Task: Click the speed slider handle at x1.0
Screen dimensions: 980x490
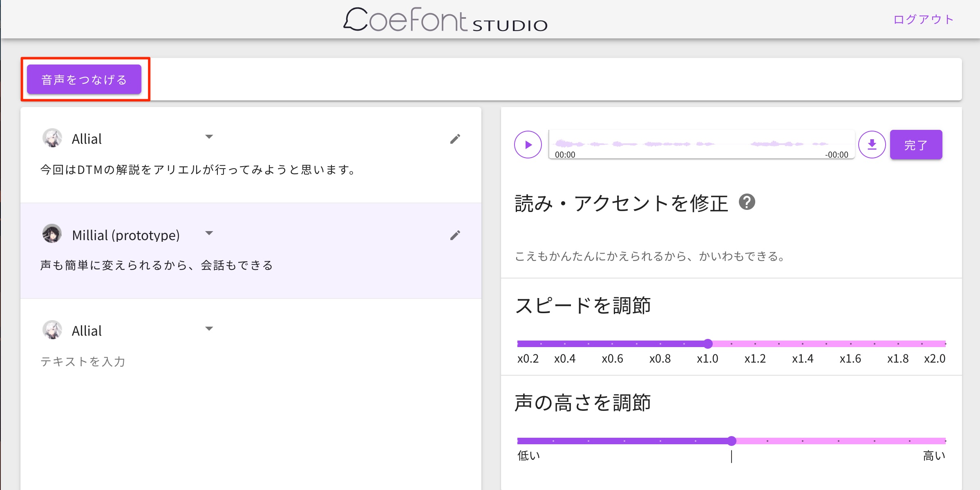Action: click(x=708, y=344)
